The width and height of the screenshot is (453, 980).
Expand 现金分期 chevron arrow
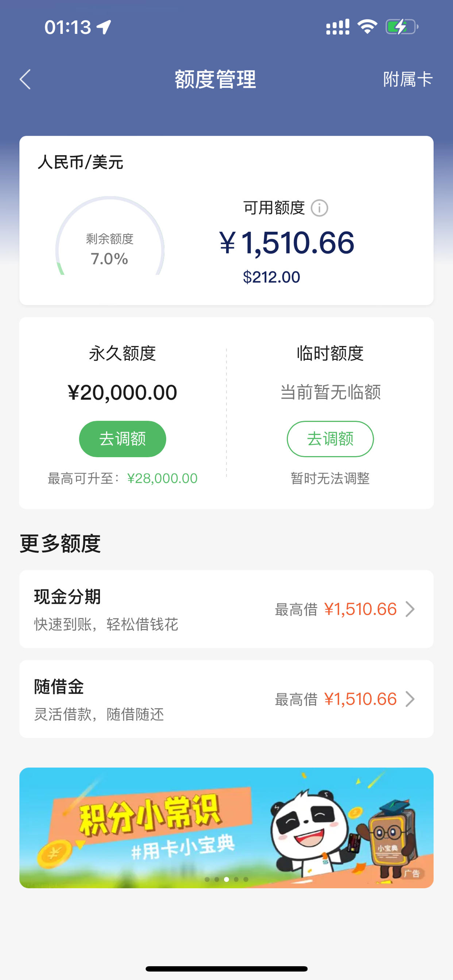click(x=410, y=609)
